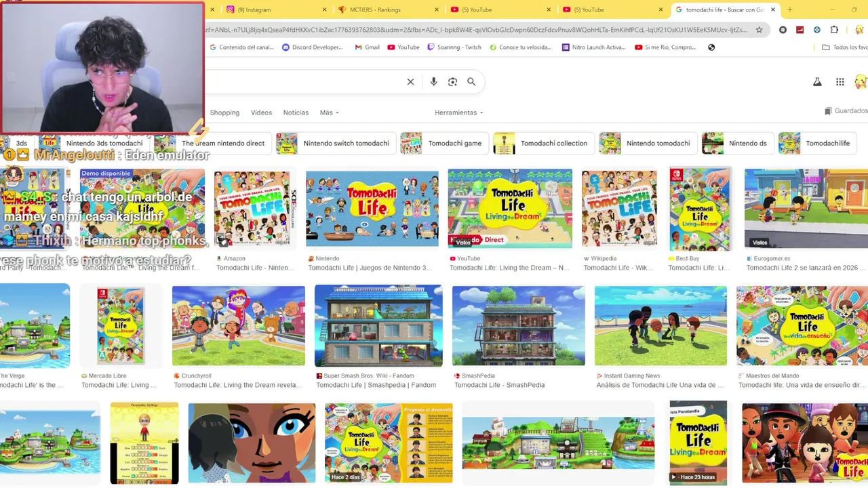
Task: Filter by Tomodachi game chip
Action: [x=443, y=143]
